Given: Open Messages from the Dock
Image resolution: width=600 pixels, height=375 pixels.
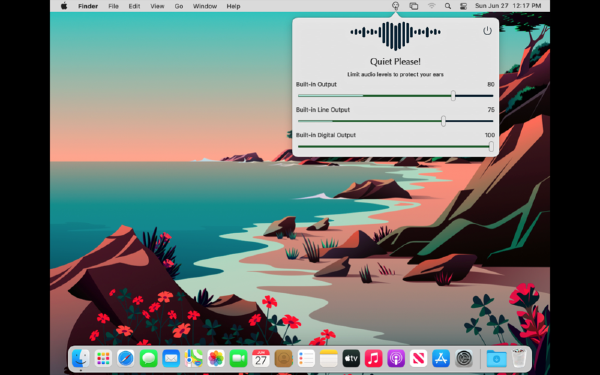Looking at the screenshot, I should coord(148,359).
